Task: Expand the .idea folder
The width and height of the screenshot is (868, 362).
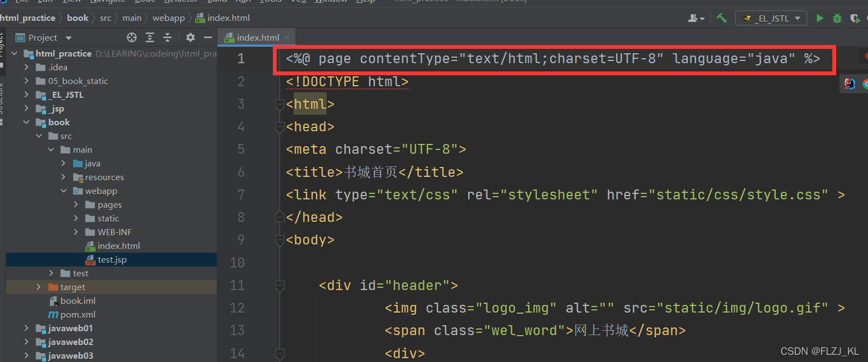Action: (x=26, y=67)
